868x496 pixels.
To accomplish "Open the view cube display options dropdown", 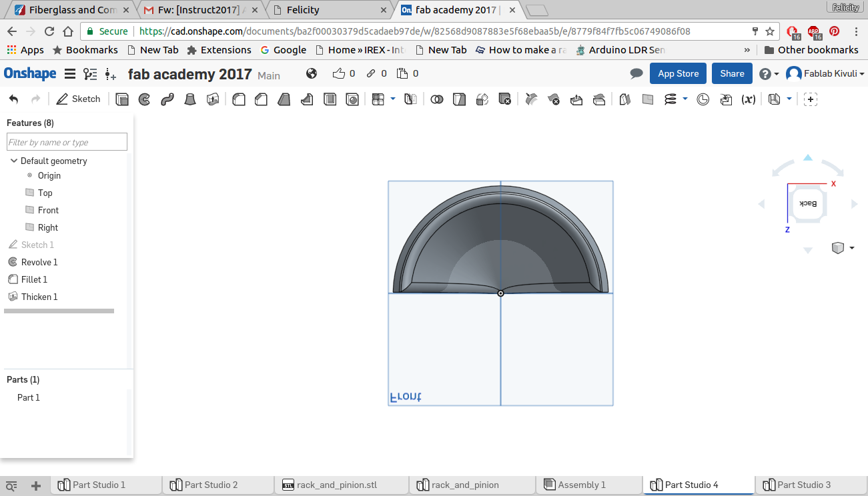I will [x=851, y=248].
